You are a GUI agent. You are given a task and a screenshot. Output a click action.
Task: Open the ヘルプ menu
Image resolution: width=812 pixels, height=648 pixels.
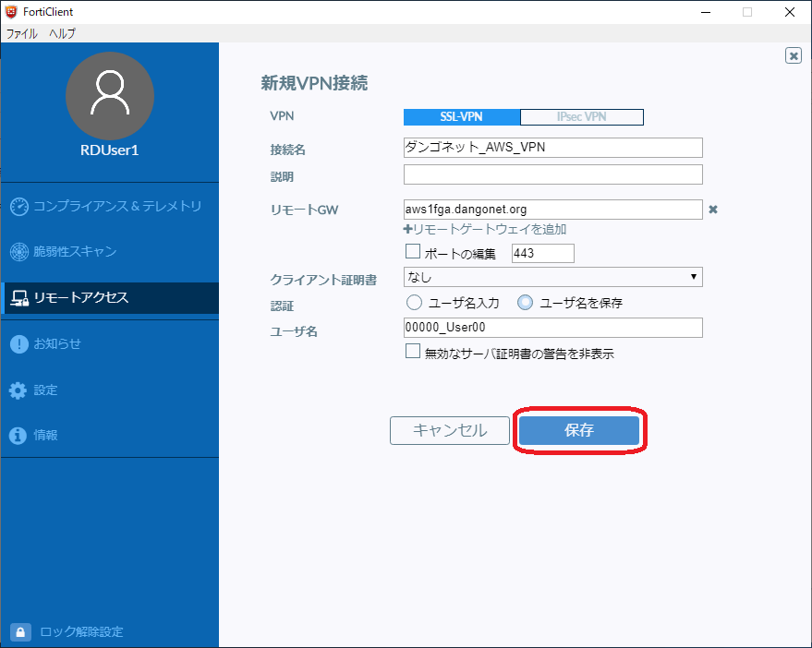tap(62, 33)
